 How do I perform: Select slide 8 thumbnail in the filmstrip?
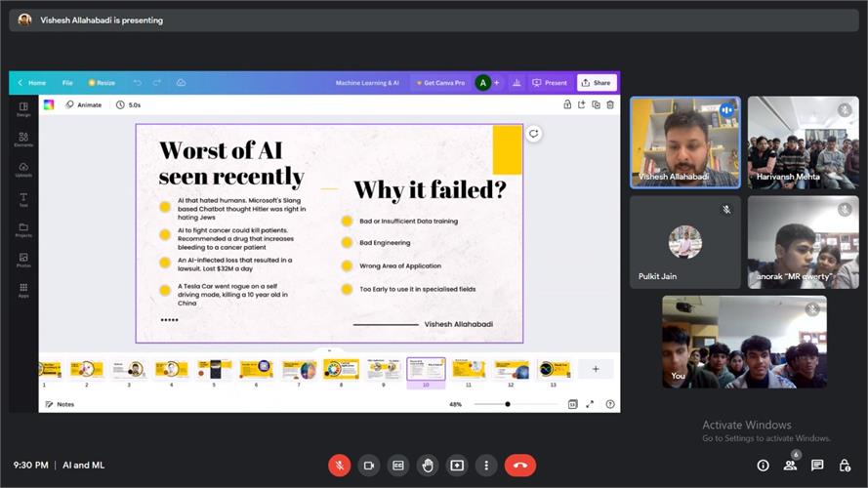(341, 369)
